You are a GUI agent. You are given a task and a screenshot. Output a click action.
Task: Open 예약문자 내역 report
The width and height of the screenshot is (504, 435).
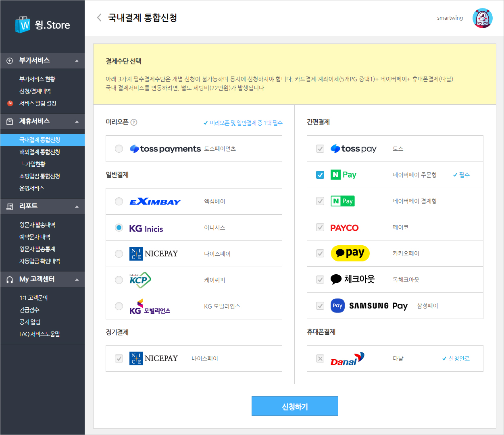point(35,237)
